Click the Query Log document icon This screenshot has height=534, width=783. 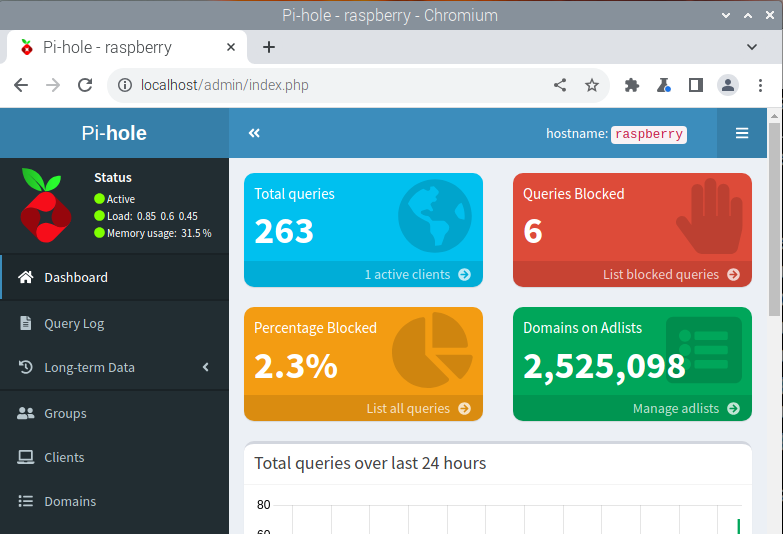click(x=25, y=323)
